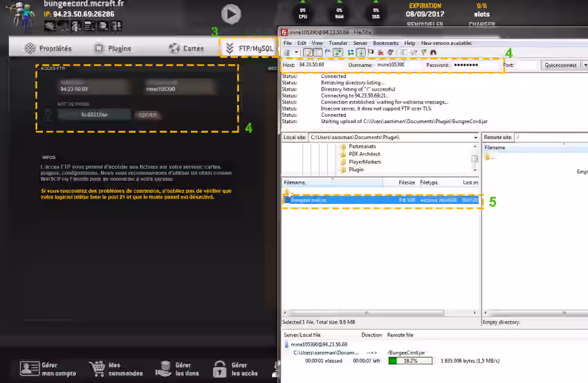Select the /BungeeCord.jar remote file queue entry
This screenshot has width=588, height=383.
[407, 353]
